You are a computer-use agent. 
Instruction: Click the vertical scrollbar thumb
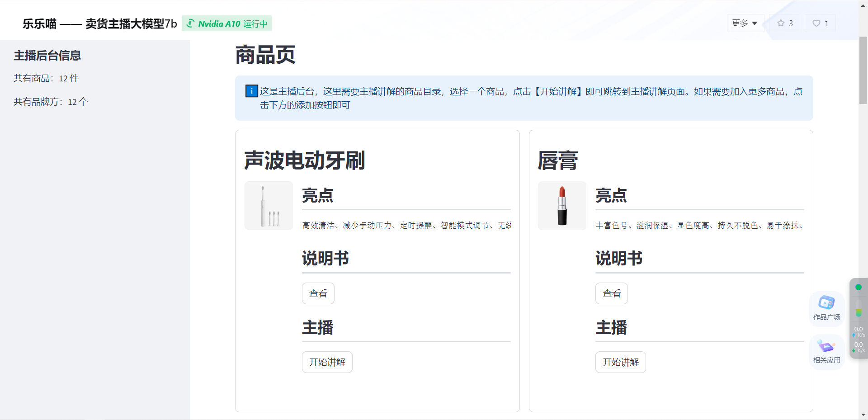point(863,70)
